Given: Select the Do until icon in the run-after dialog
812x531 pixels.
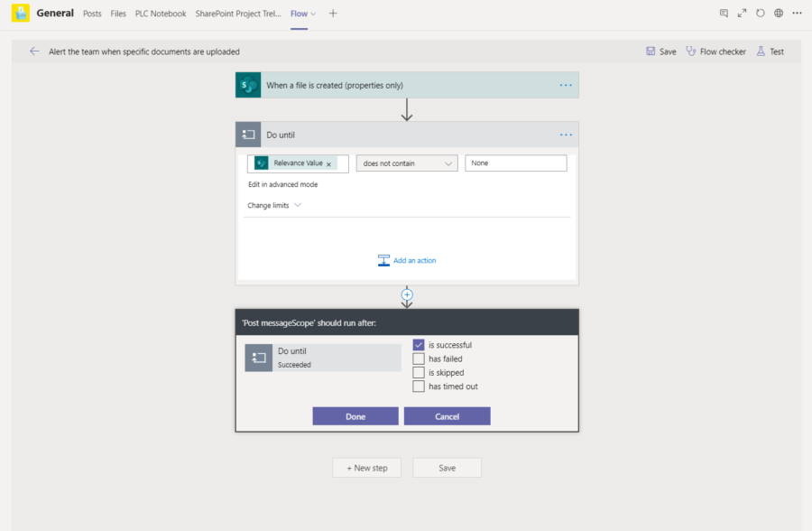Looking at the screenshot, I should pos(259,358).
